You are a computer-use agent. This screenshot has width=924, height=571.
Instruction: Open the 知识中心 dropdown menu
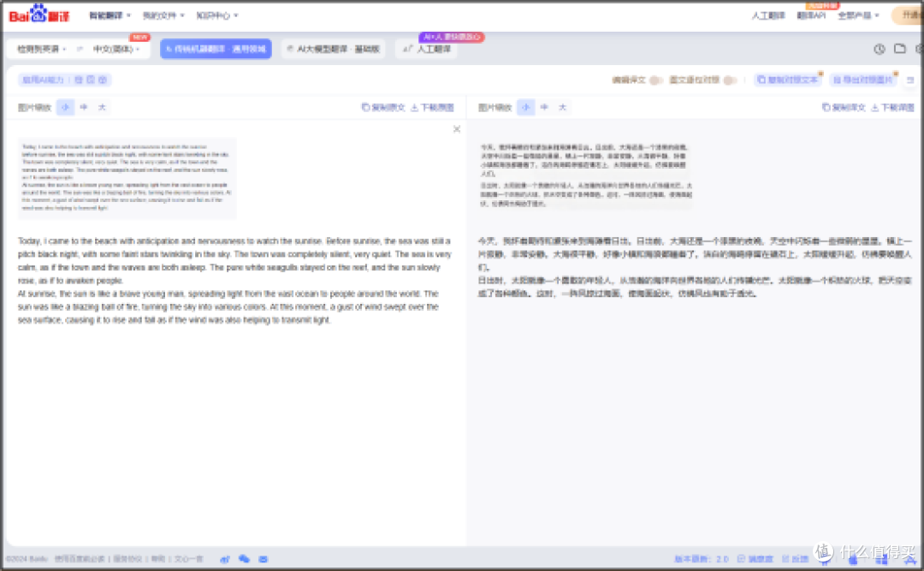pyautogui.click(x=216, y=15)
